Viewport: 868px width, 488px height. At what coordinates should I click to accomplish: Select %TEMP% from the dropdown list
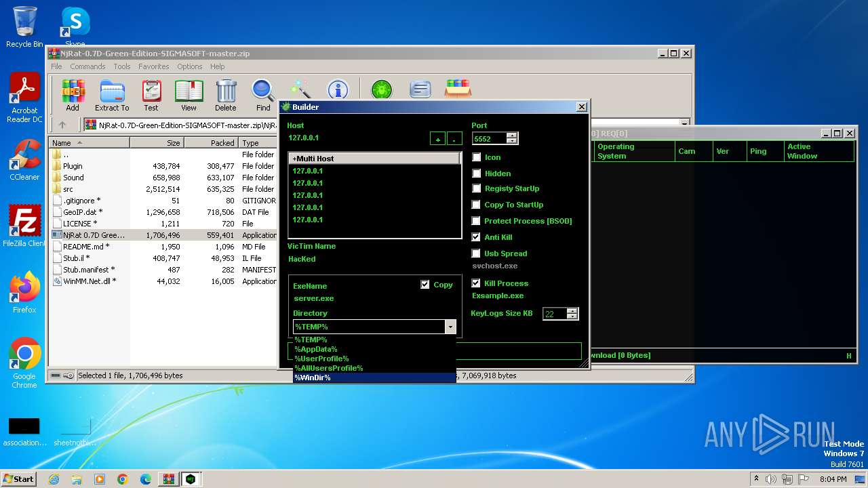pyautogui.click(x=374, y=340)
